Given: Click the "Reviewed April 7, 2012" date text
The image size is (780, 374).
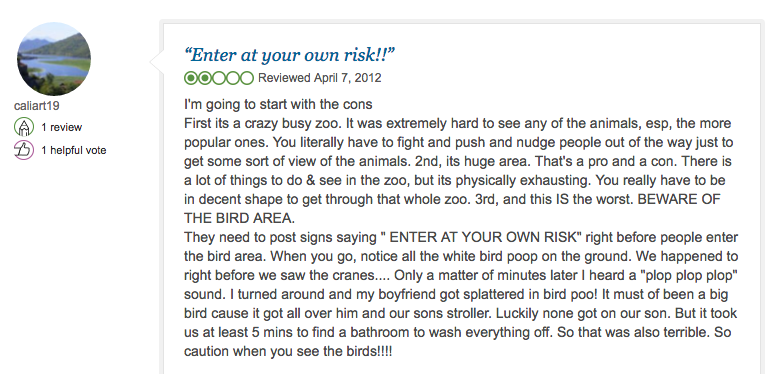Looking at the screenshot, I should 320,78.
